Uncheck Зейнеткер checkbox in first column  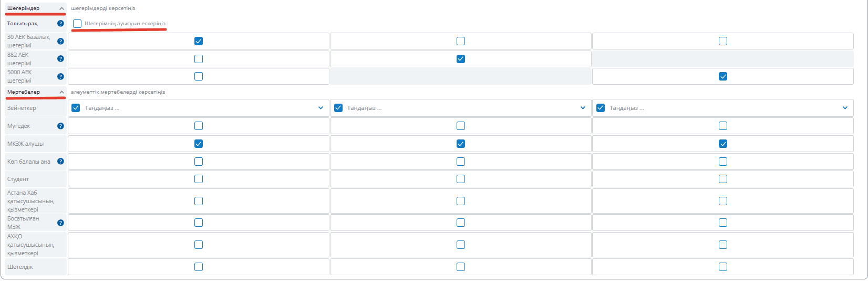[x=76, y=108]
